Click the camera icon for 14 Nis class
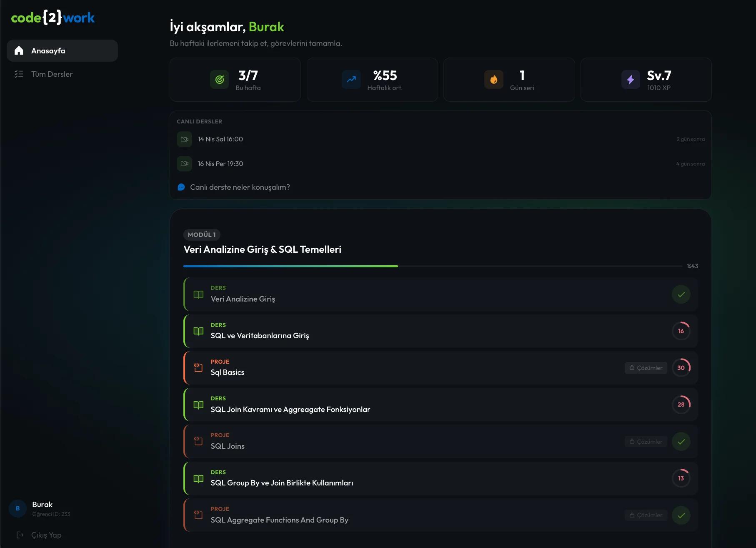The image size is (756, 548). pos(184,139)
